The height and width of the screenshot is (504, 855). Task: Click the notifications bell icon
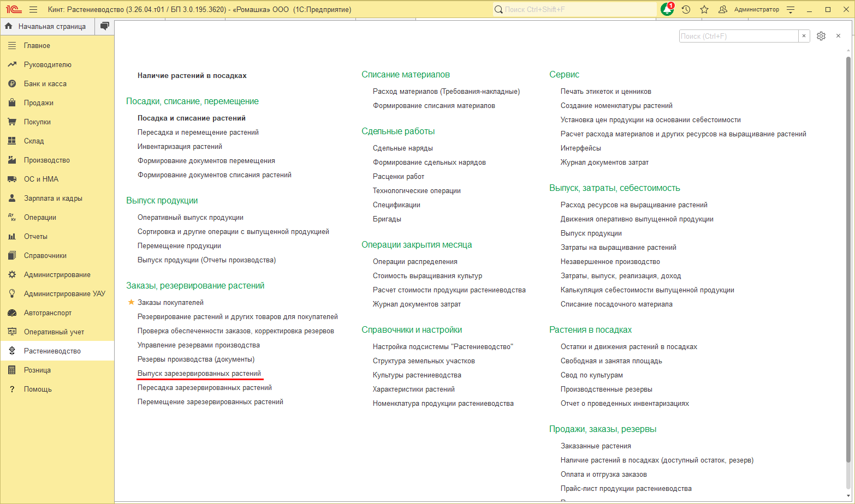(x=667, y=9)
